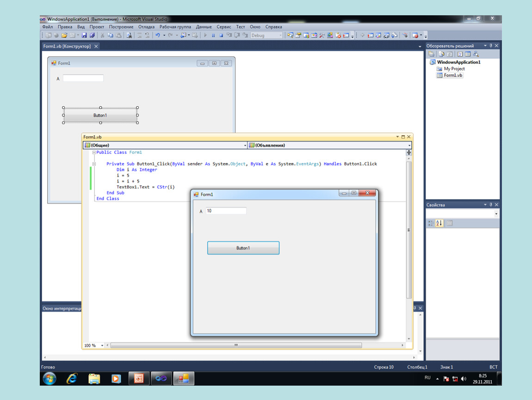Click the Step Out debug icon

(x=245, y=35)
